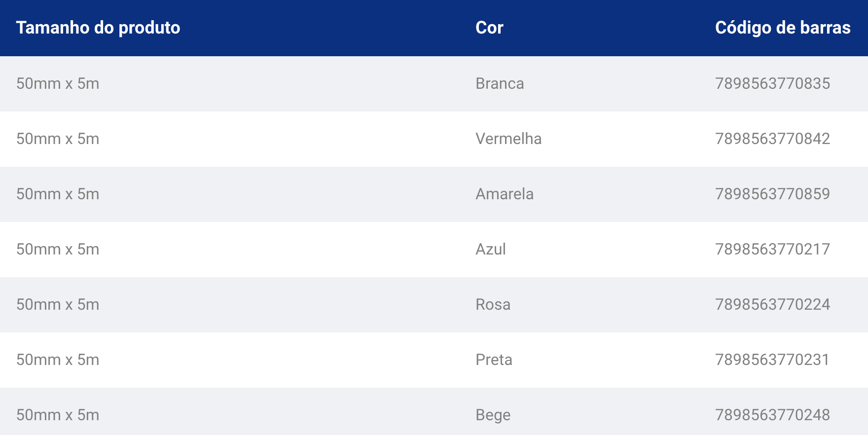868x435 pixels.
Task: Click barcode 7898563770224
Action: 772,304
